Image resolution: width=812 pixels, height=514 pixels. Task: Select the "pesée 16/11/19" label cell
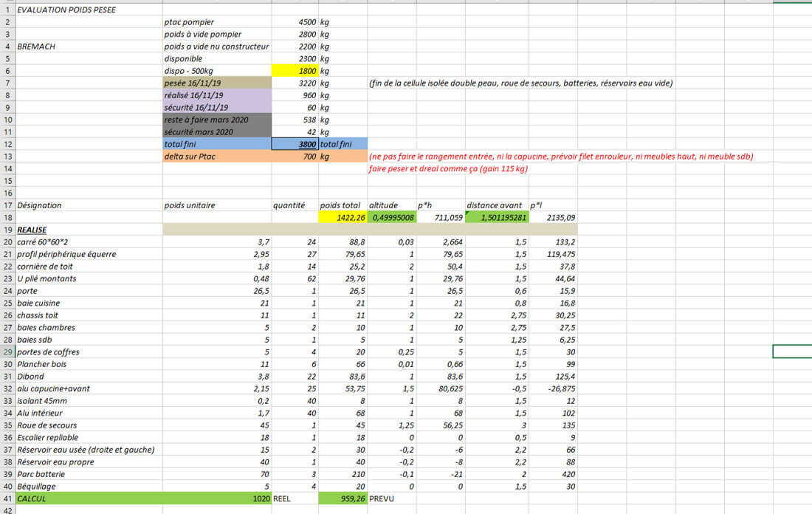216,83
